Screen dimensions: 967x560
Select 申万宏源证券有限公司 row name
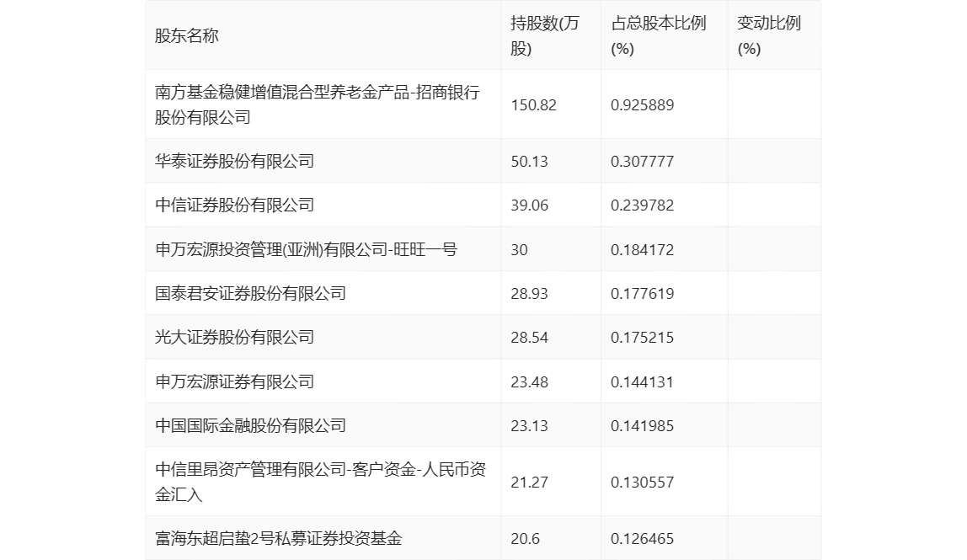pos(234,381)
